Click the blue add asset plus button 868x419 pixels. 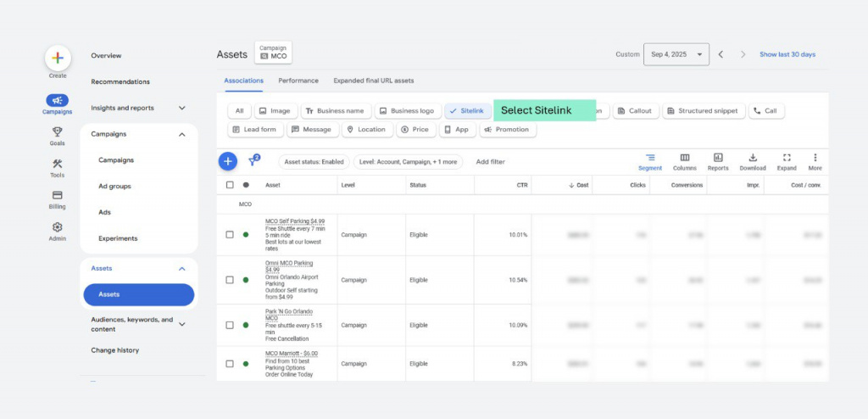coord(228,161)
